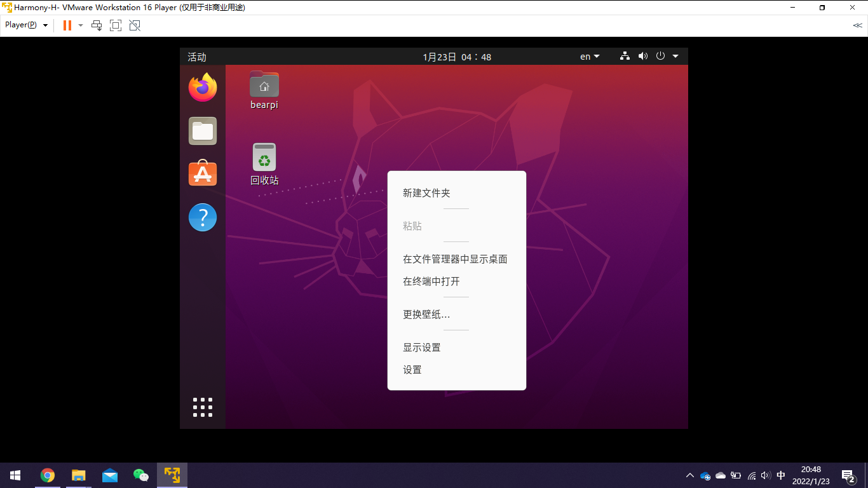Open the power options arrow beside pause
The image size is (868, 488).
click(81, 25)
